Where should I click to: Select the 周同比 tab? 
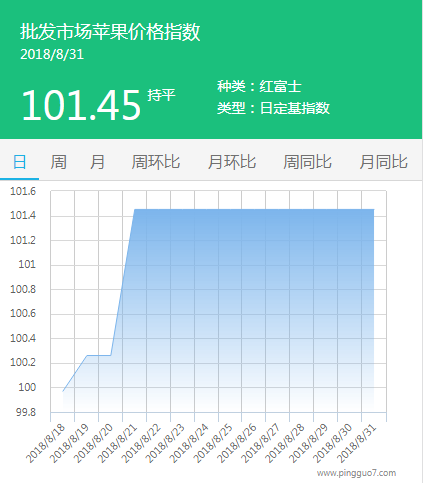point(307,162)
